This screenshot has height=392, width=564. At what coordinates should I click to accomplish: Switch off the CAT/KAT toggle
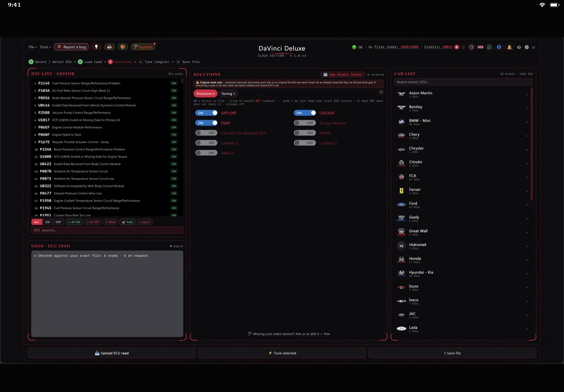[305, 113]
